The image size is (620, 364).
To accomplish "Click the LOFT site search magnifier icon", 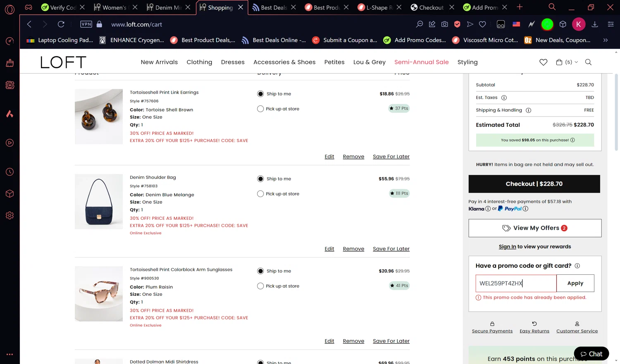I will coord(588,62).
